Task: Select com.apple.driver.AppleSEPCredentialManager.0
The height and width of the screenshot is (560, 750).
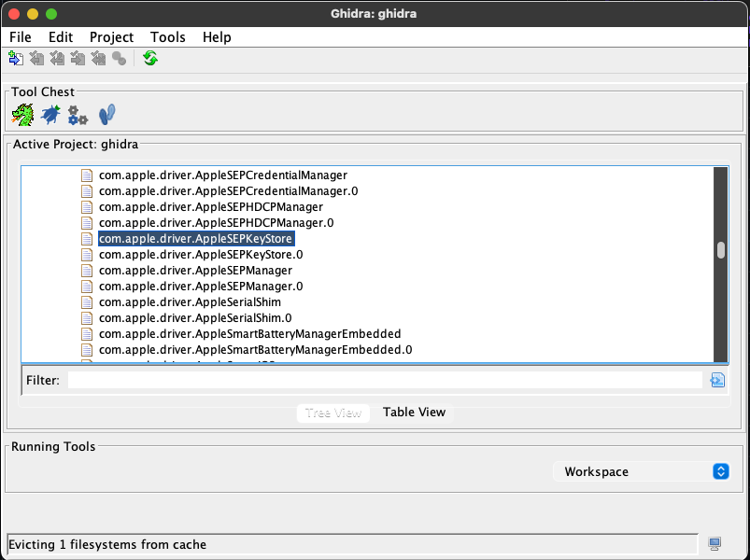Action: [x=228, y=191]
